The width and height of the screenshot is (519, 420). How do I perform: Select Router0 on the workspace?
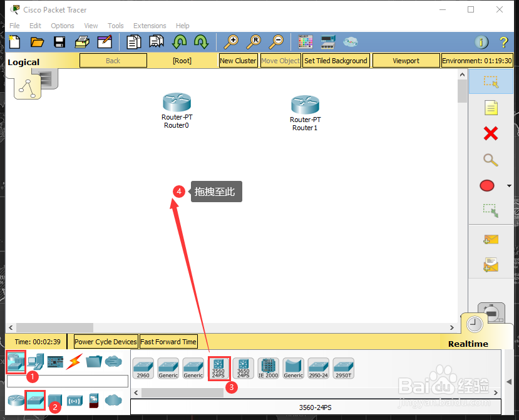point(177,102)
